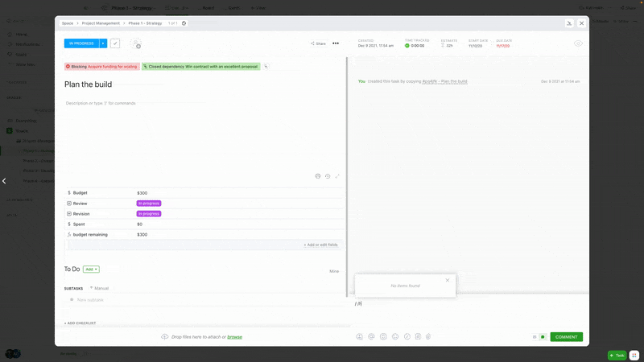Close the task modal with X
644x362 pixels.
[x=581, y=23]
